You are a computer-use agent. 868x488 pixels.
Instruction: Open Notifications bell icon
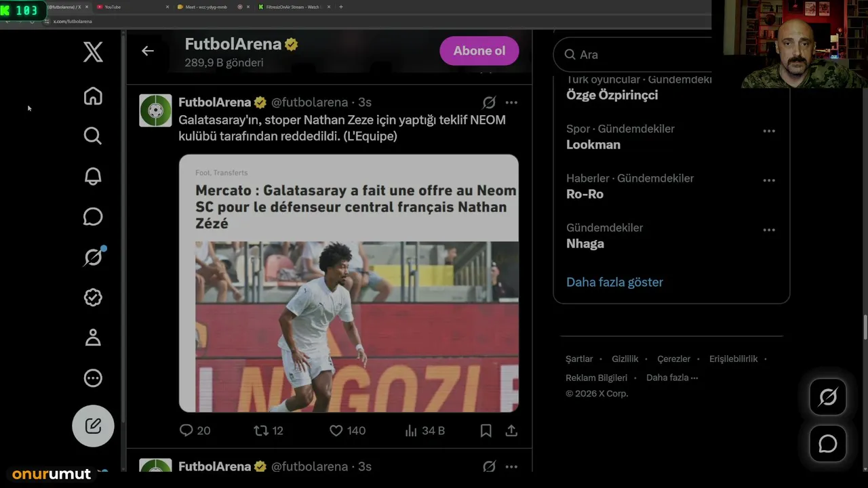(93, 176)
